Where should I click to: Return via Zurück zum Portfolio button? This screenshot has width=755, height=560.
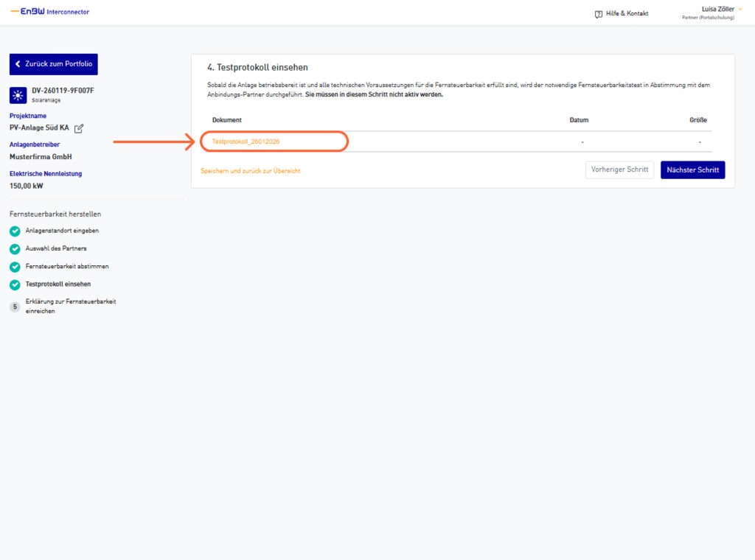(53, 64)
